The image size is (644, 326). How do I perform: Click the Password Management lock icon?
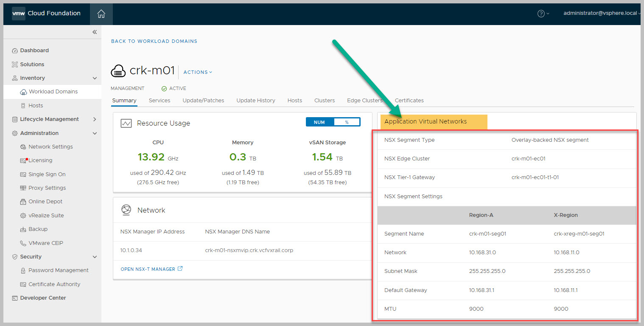pyautogui.click(x=24, y=270)
